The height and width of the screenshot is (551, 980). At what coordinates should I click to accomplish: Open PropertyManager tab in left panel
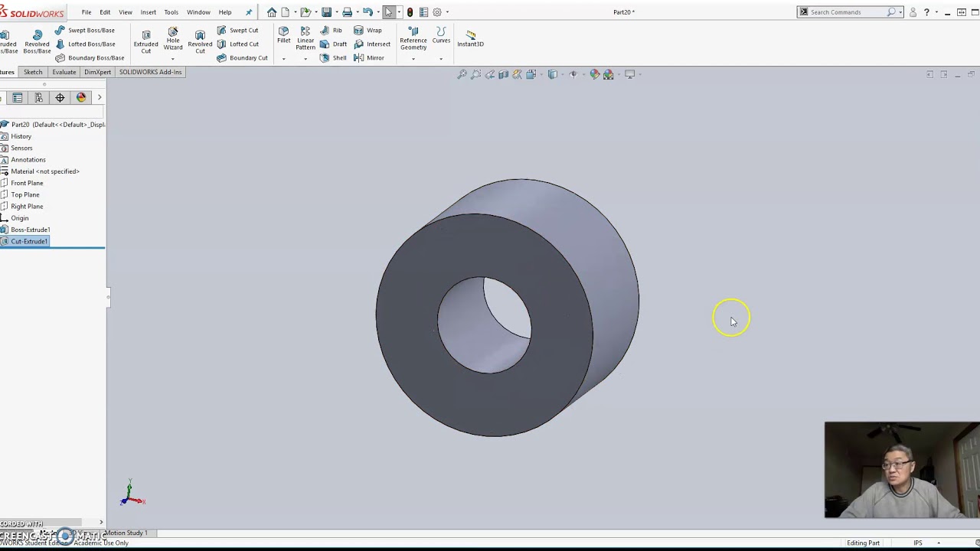(x=17, y=97)
